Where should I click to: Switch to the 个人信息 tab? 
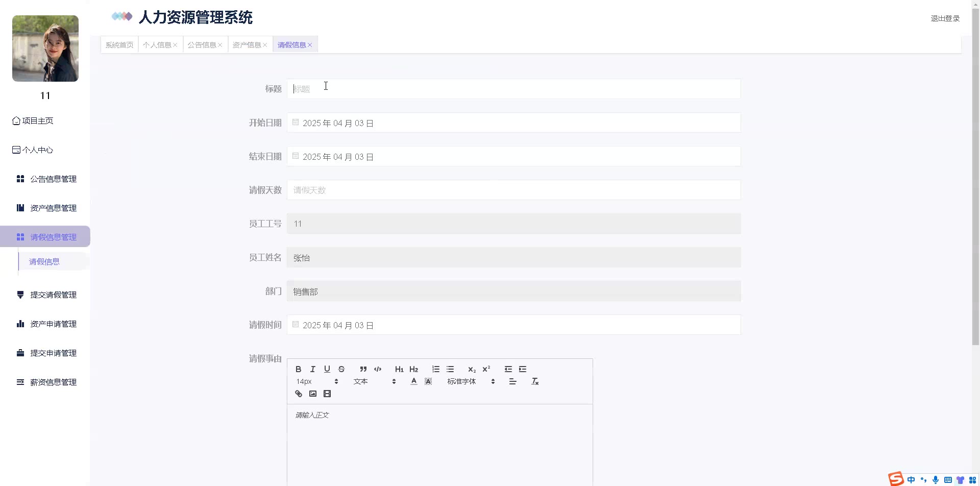pyautogui.click(x=157, y=45)
